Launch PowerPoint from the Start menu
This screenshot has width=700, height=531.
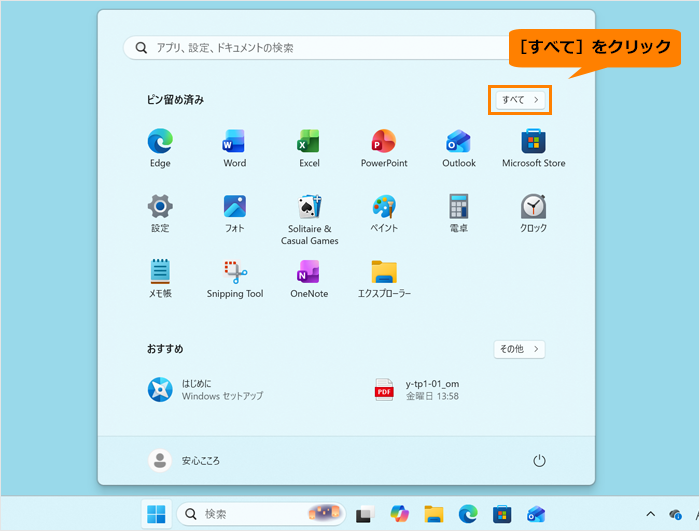coord(384,148)
